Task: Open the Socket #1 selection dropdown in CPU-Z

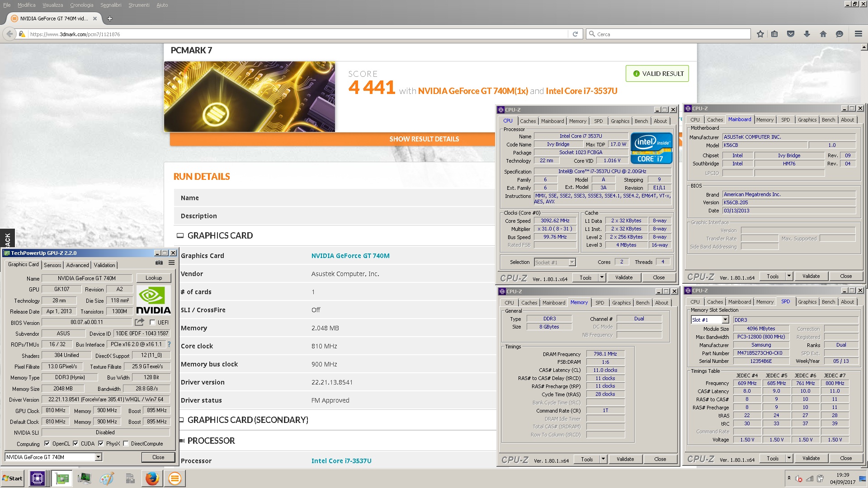Action: (572, 262)
